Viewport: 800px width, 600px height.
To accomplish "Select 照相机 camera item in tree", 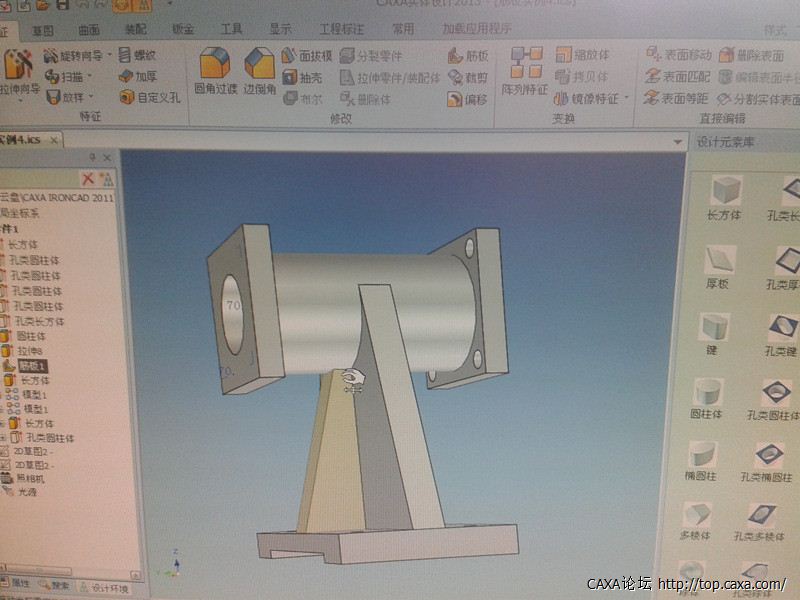I will 30,480.
